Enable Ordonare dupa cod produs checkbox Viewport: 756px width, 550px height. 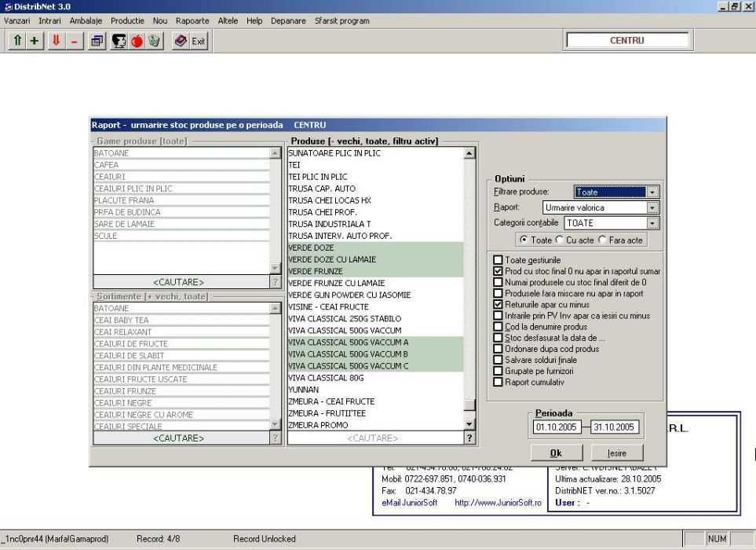tap(498, 349)
